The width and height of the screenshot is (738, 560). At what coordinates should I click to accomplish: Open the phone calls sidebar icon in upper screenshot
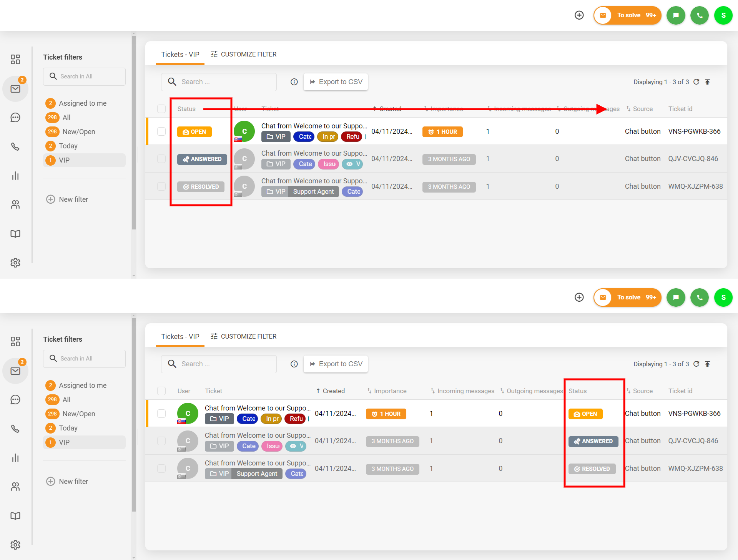(x=15, y=146)
